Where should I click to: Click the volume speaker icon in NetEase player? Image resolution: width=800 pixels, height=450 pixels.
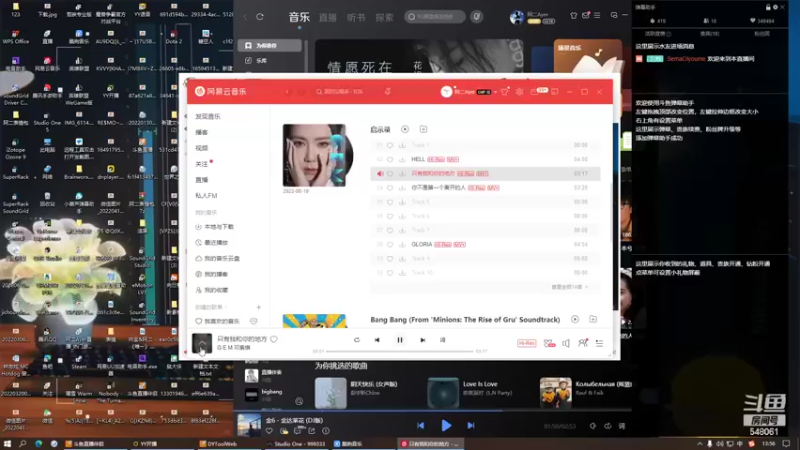tap(566, 343)
